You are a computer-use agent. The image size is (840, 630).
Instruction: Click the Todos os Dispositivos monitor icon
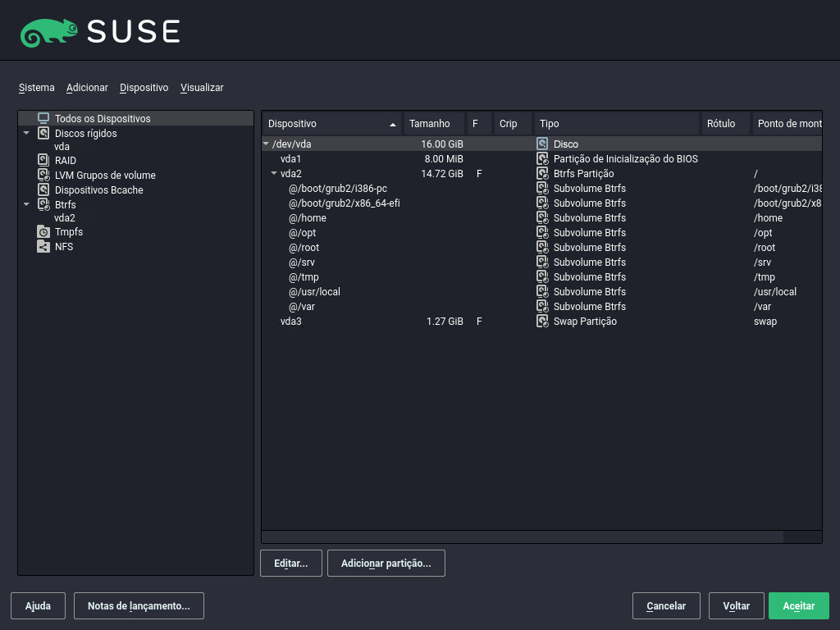[43, 118]
